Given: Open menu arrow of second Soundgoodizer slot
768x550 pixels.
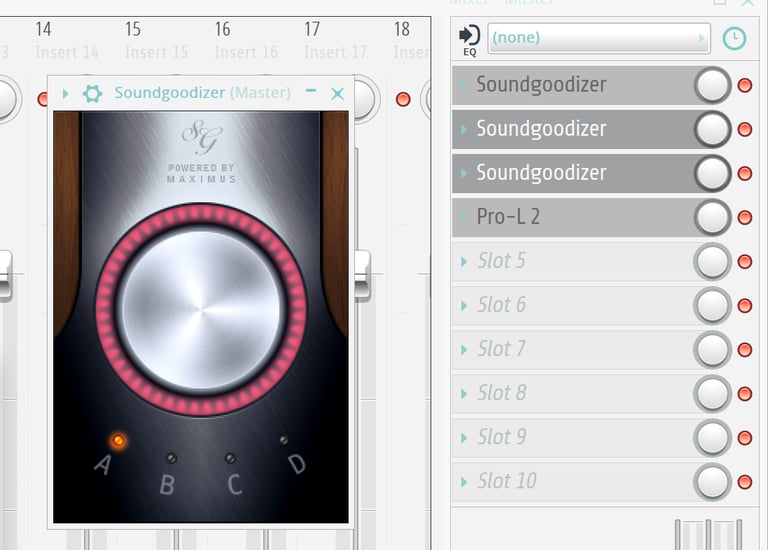Looking at the screenshot, I should point(463,129).
